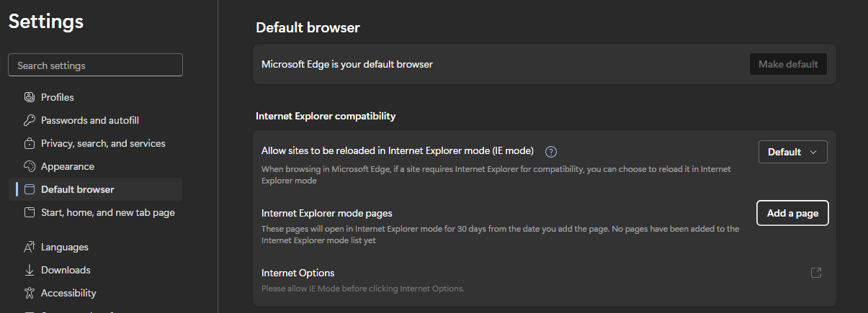Open the Appearance settings section
The height and width of the screenshot is (313, 868).
[68, 166]
